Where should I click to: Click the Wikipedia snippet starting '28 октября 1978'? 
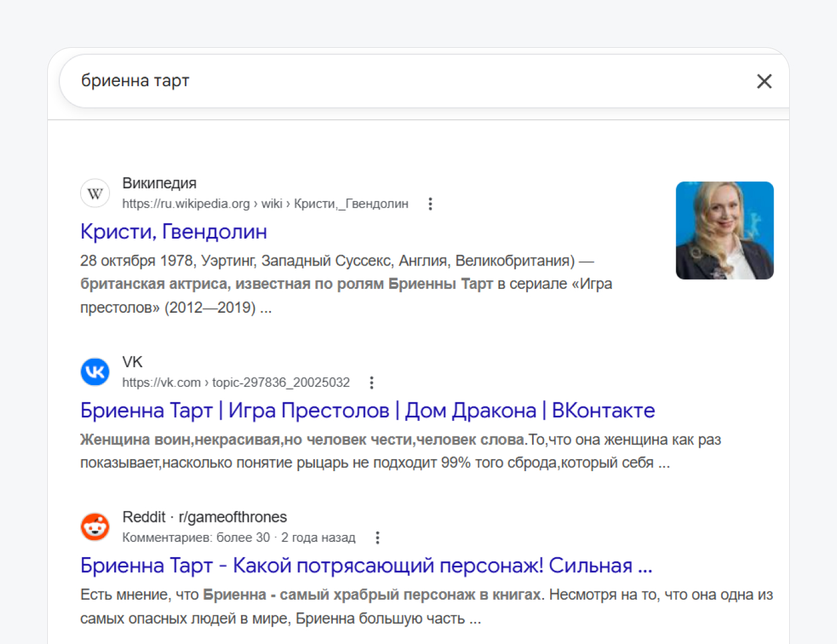346,284
